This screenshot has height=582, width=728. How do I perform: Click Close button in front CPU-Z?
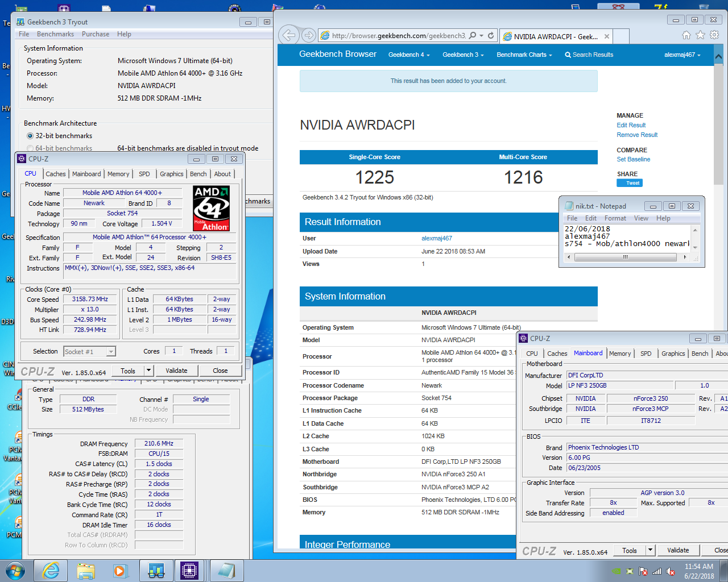pos(220,371)
